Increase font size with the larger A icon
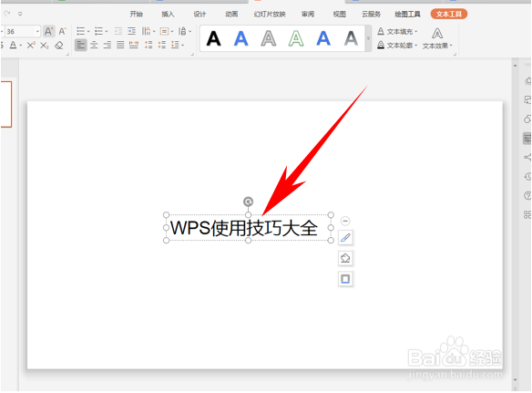532x393 pixels. [x=48, y=32]
